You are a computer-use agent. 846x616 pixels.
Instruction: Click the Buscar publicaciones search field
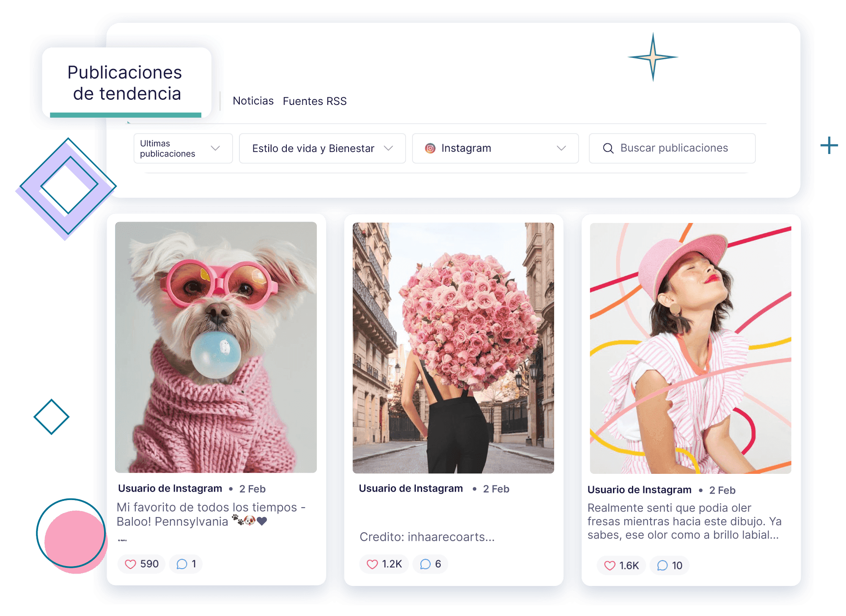[x=674, y=148]
